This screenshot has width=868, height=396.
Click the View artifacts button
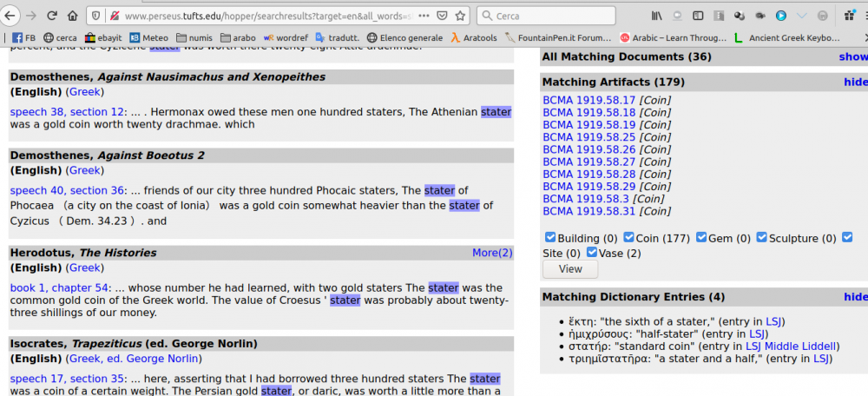(570, 269)
